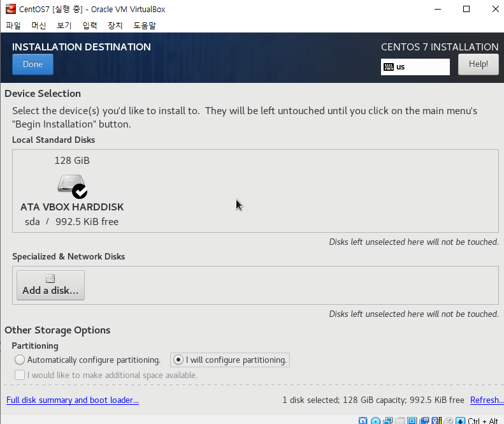504x424 pixels.
Task: Click the Add a disk... button
Action: pos(50,286)
